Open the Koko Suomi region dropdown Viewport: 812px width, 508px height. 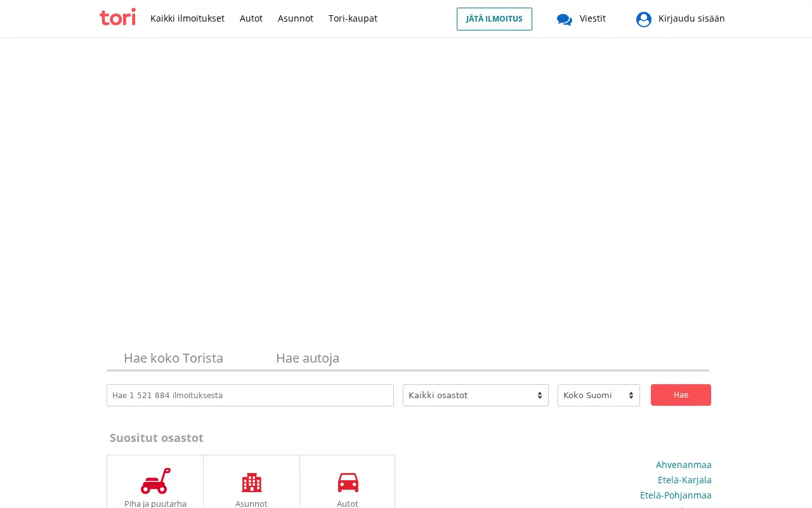tap(599, 395)
